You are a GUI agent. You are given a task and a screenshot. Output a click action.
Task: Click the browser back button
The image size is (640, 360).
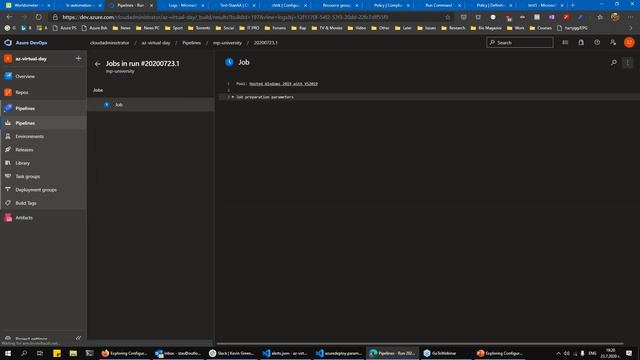pyautogui.click(x=9, y=17)
